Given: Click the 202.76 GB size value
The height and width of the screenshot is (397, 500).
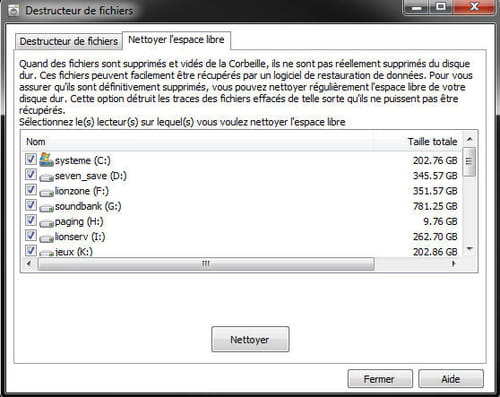Looking at the screenshot, I should tap(435, 161).
